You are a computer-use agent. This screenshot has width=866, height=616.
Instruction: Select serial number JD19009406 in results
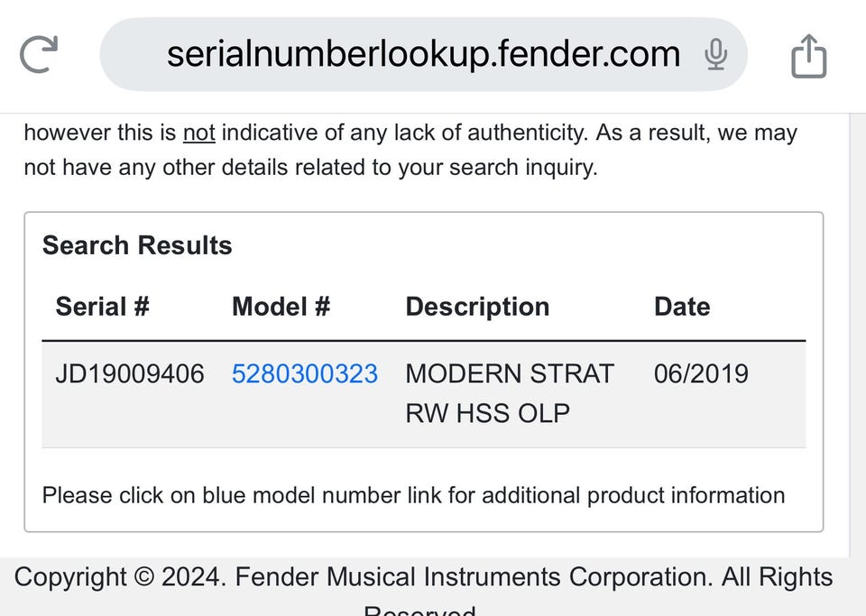pos(130,373)
